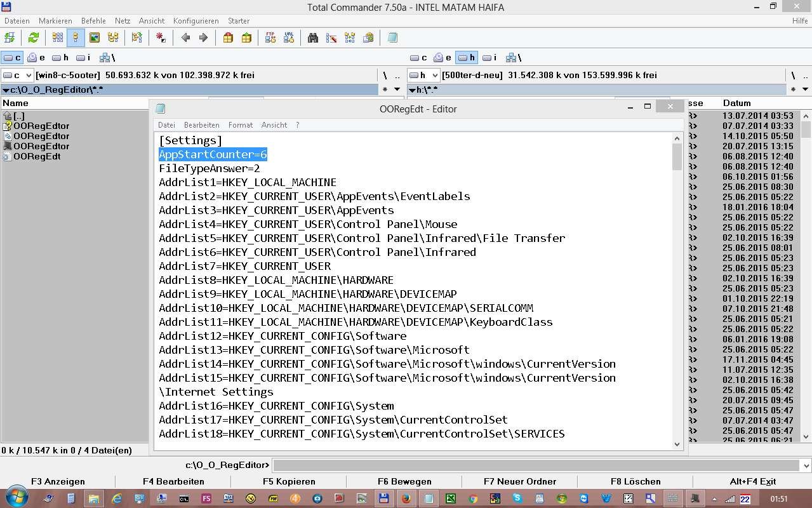Click the Alt+F4 Exit button
The height and width of the screenshot is (508, 812).
[x=753, y=481]
